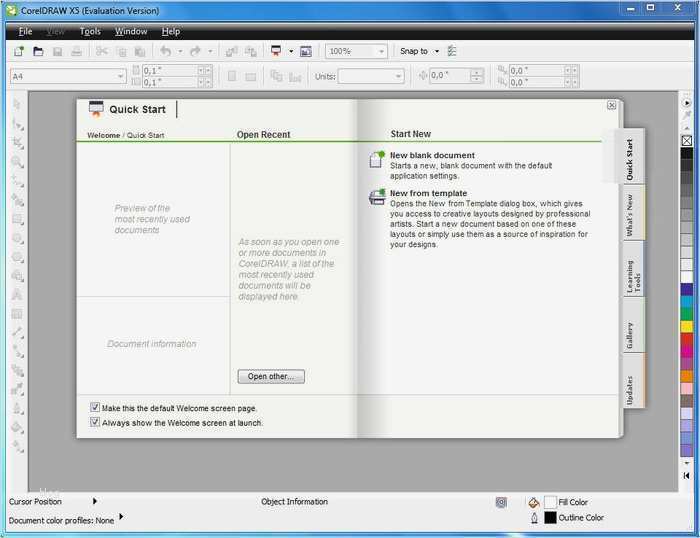Click the Open other... button
The height and width of the screenshot is (538, 700).
point(271,376)
